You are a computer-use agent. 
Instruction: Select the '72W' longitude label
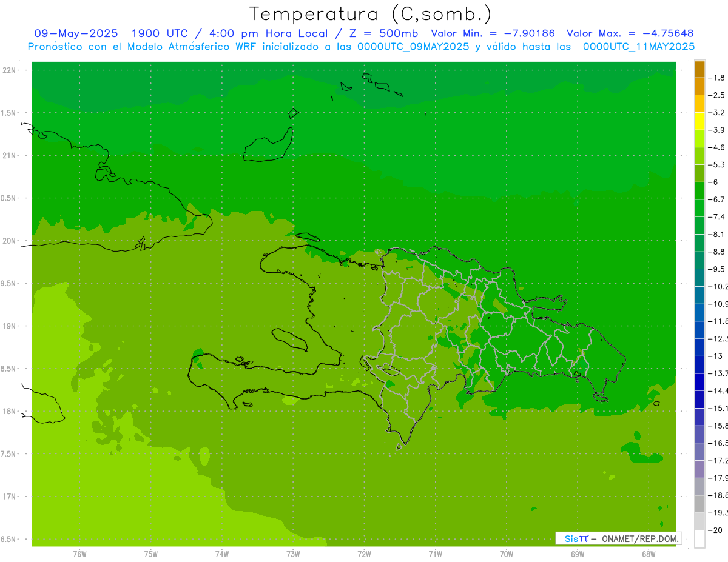[x=364, y=554]
